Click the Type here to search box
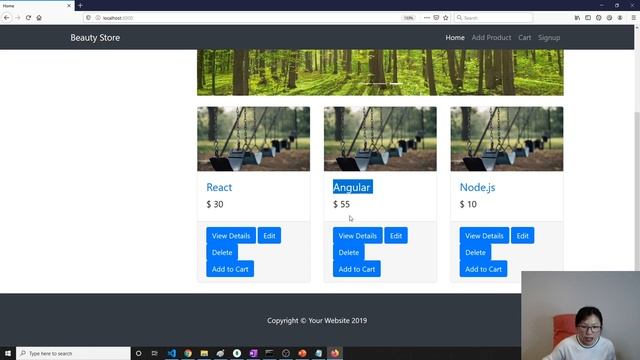 [x=73, y=353]
